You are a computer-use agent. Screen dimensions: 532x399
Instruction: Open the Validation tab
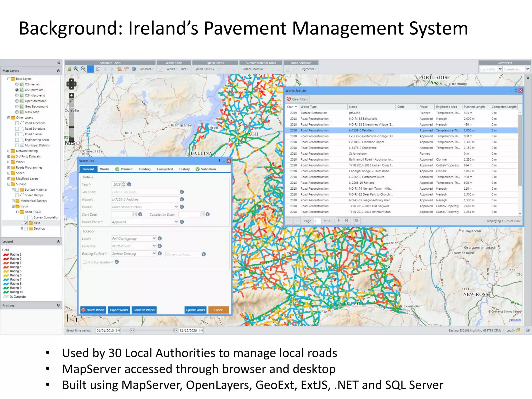206,169
